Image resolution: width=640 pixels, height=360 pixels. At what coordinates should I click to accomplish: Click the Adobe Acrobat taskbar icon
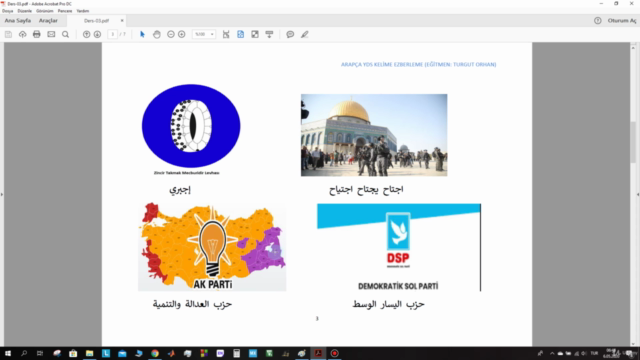point(318,353)
